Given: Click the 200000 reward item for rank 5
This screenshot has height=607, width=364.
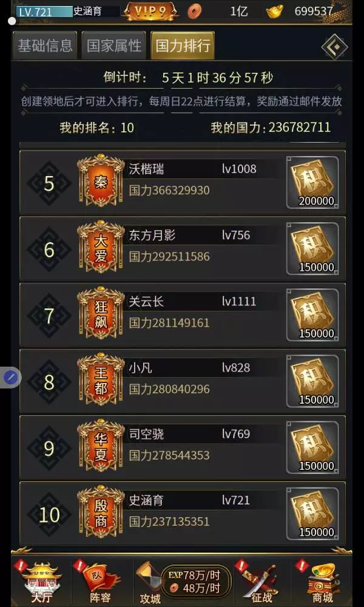Looking at the screenshot, I should (x=312, y=182).
